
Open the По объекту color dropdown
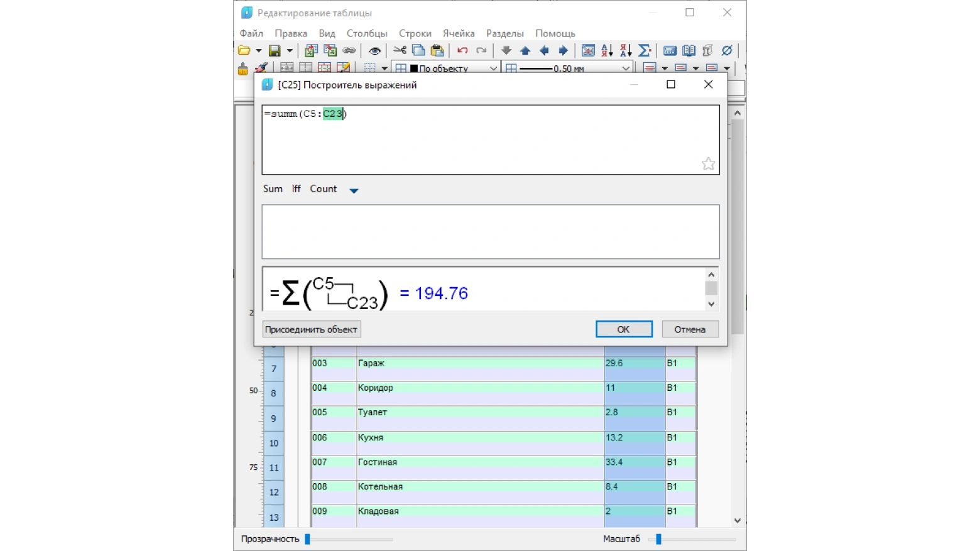(x=493, y=68)
